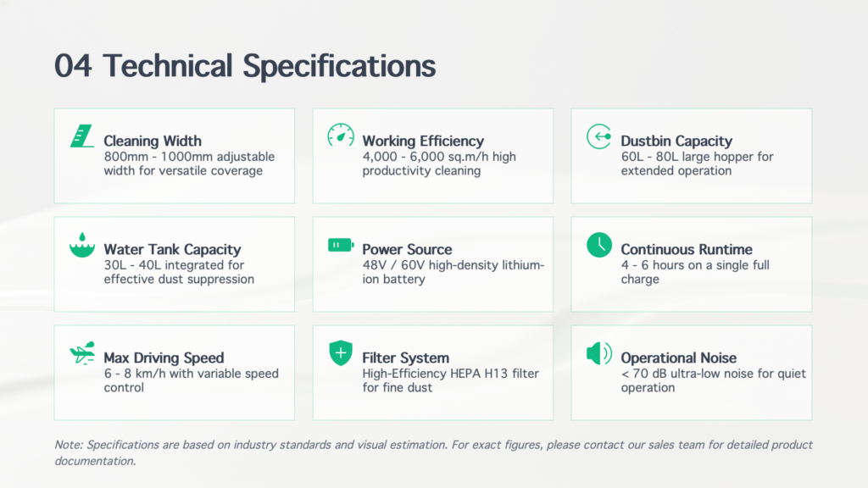Click the Power Source battery description
This screenshot has height=488, width=868.
pyautogui.click(x=453, y=272)
